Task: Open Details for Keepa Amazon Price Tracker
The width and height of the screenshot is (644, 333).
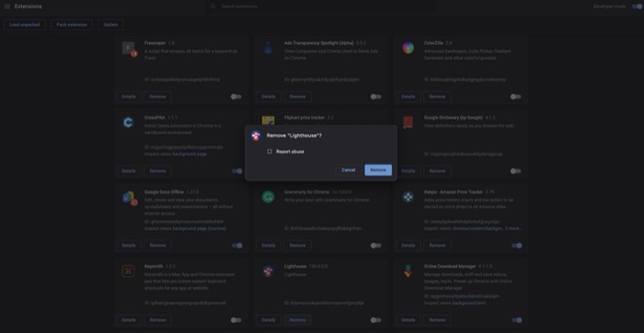Action: click(408, 246)
